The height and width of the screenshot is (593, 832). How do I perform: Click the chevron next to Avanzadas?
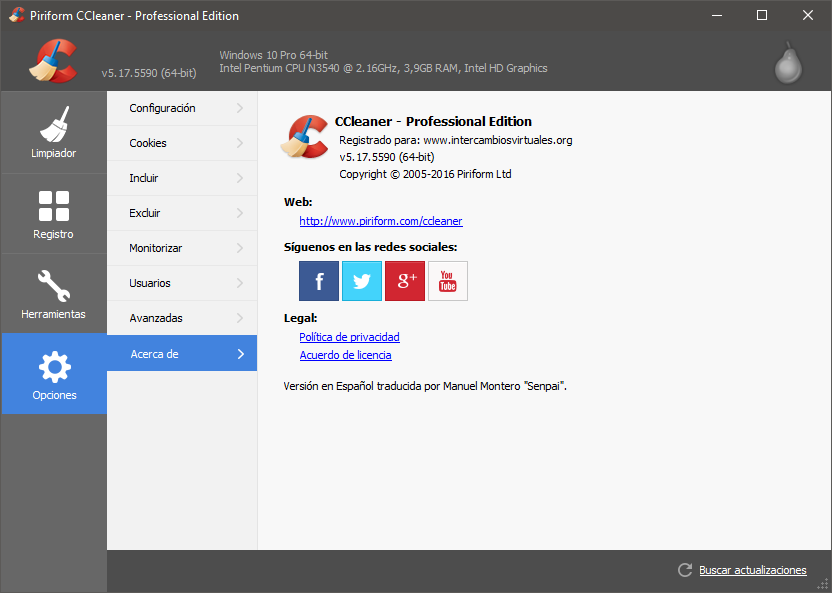click(x=240, y=318)
